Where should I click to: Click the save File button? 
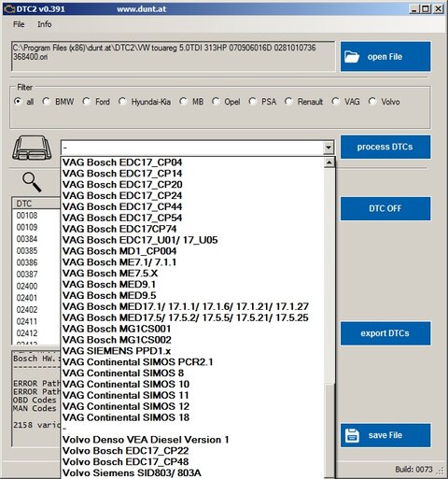click(x=385, y=435)
